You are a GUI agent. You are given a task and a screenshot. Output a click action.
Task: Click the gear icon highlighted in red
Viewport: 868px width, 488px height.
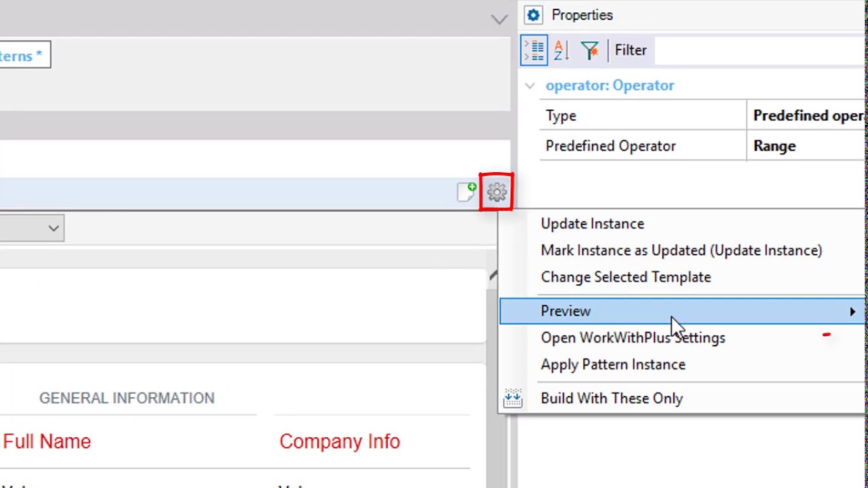point(496,192)
